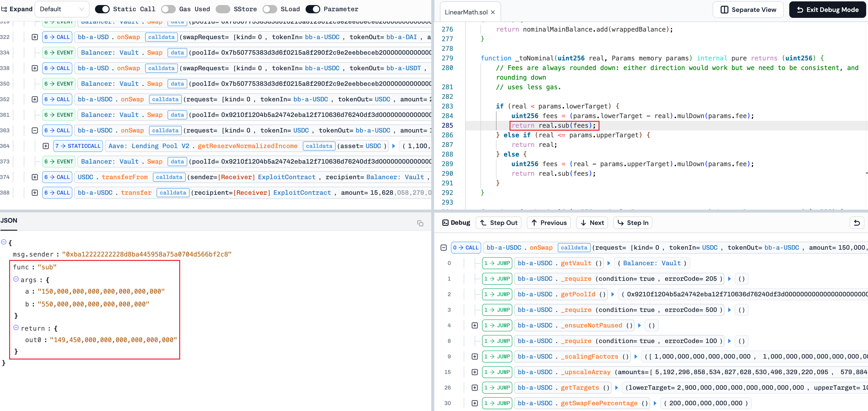The image size is (868, 411).
Task: Collapse the bb-a-USDC onSwap row 363
Action: coord(35,130)
